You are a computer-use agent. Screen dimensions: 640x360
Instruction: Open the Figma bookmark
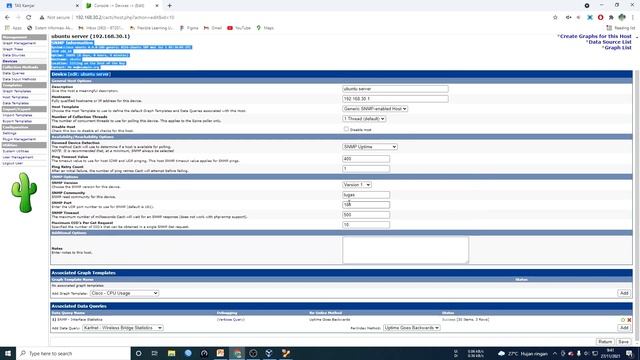tap(189, 28)
